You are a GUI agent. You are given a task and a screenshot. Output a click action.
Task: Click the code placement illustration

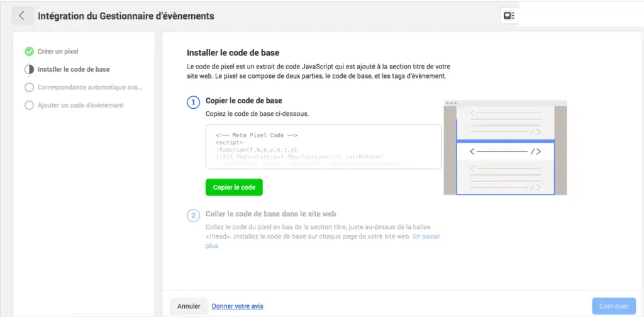click(505, 147)
